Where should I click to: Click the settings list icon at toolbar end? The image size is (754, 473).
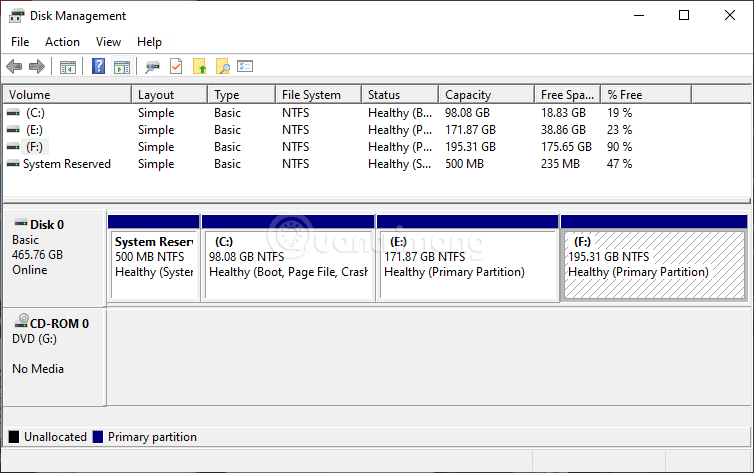click(x=245, y=67)
